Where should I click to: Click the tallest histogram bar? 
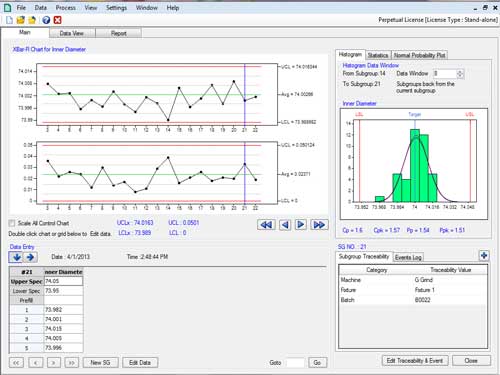tap(415, 165)
